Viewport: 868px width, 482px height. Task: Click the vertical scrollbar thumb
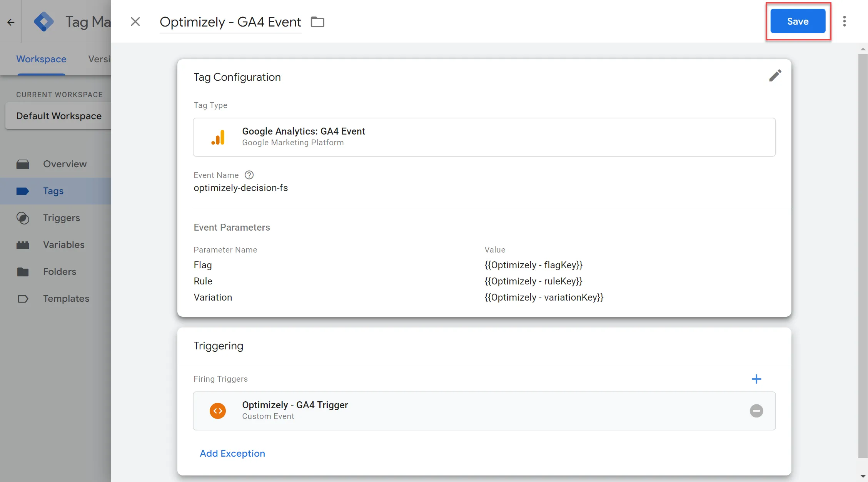tap(863, 256)
